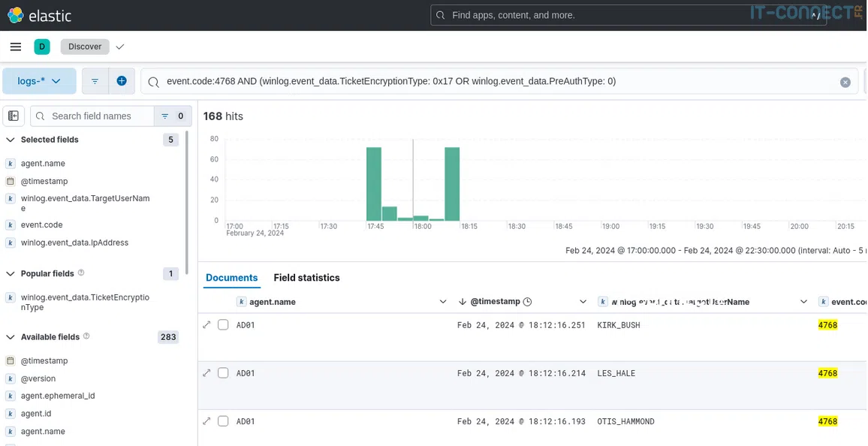Expand the KIRK_BUSH document row details
Screen dimensions: 868x446
click(206, 325)
